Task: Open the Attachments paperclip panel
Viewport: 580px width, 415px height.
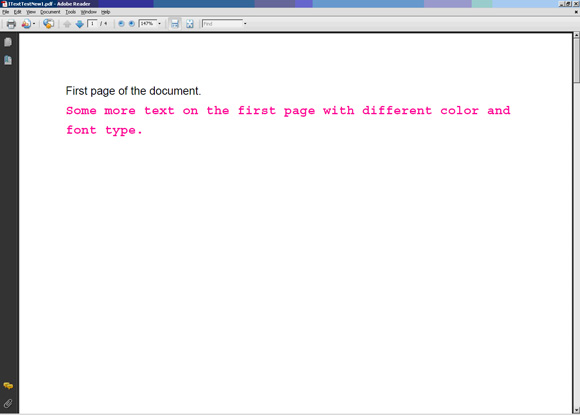Action: [8, 403]
